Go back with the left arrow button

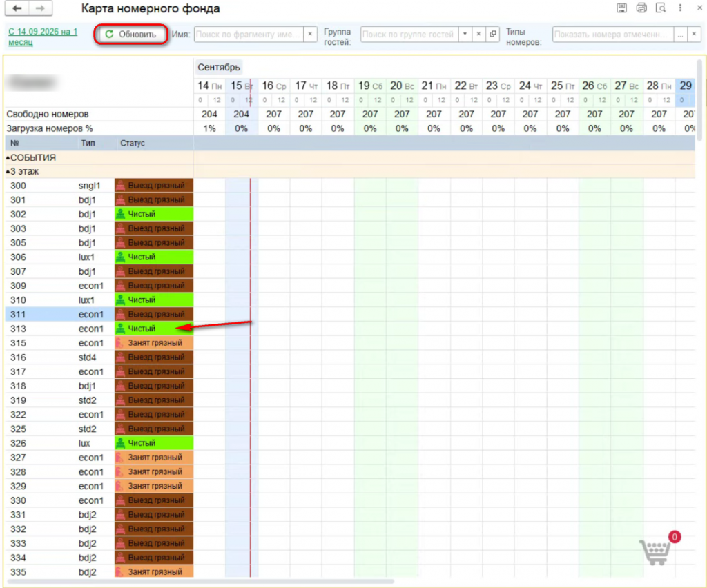pos(17,8)
